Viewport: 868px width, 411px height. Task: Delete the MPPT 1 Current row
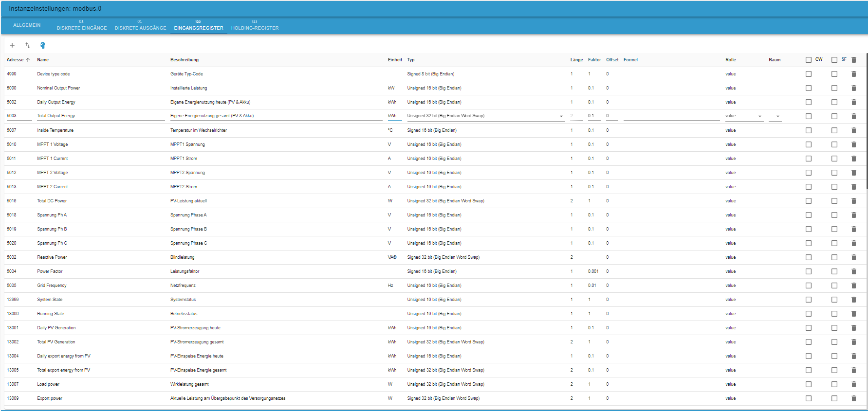point(853,159)
